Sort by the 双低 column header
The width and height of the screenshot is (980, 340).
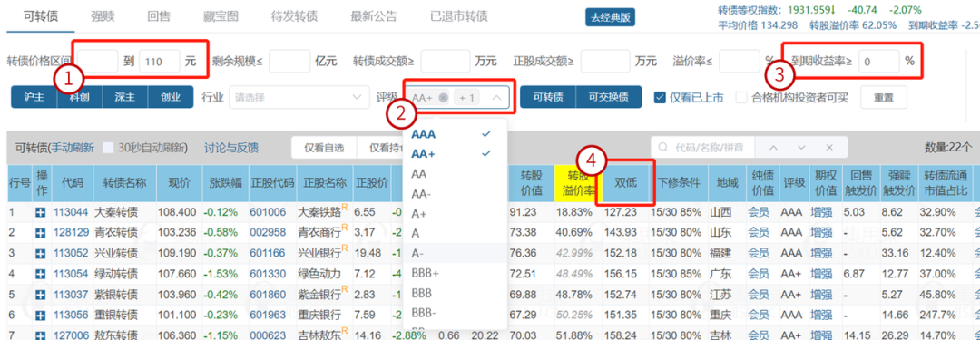coord(625,182)
